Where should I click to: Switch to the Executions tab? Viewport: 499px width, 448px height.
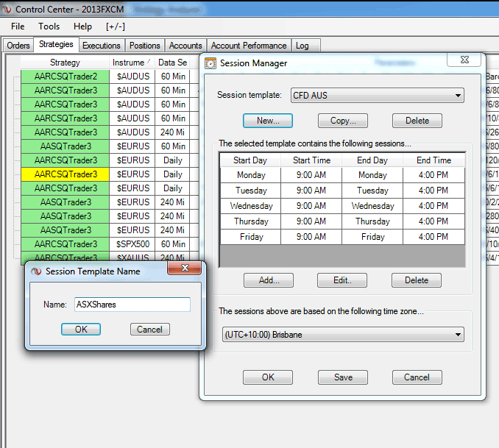click(102, 46)
